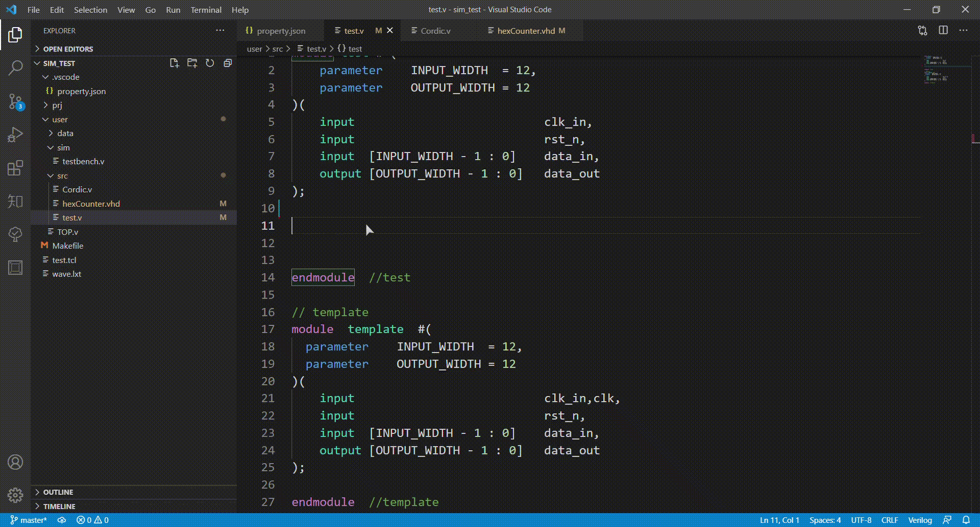Open the Manage gear menu
Screen dimensions: 980x527
coord(15,495)
